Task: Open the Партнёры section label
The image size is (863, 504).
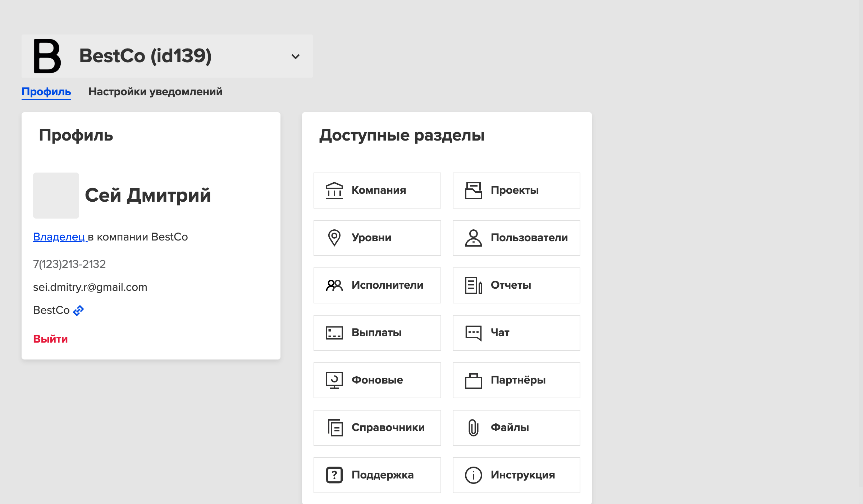Action: click(518, 380)
